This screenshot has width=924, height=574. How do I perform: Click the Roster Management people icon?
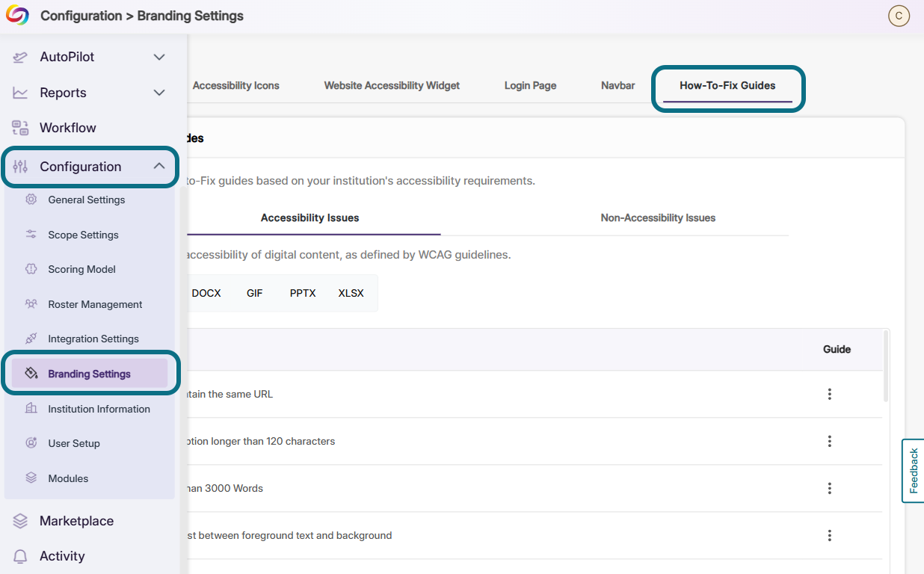(30, 304)
